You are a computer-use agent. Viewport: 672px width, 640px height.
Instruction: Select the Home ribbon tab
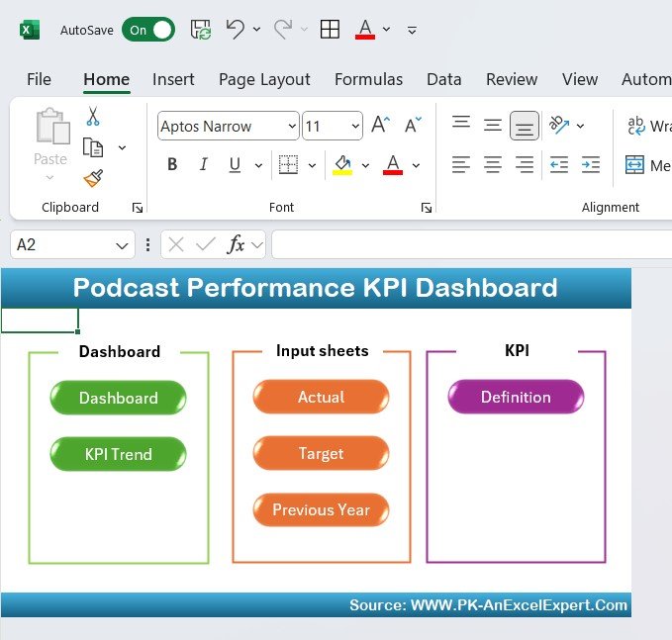tap(106, 79)
